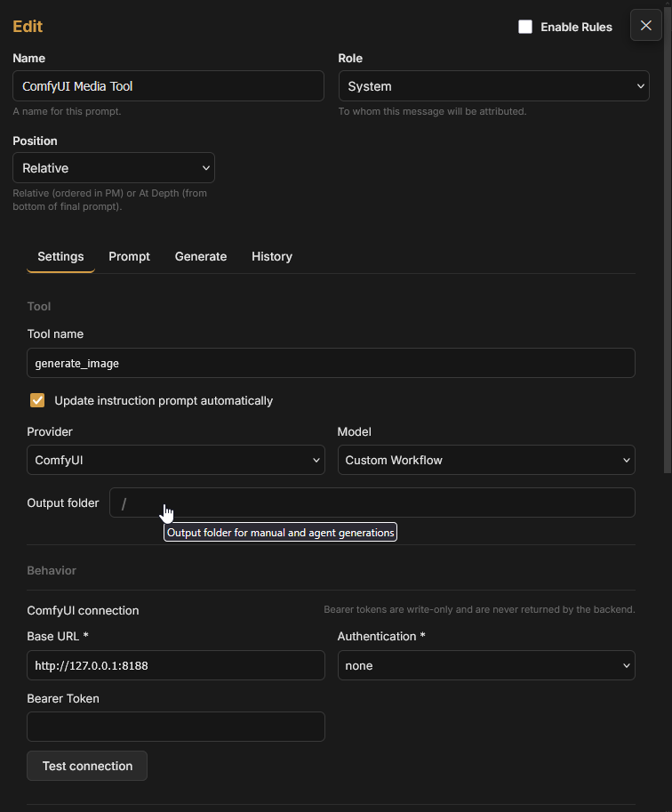The image size is (672, 812).
Task: Click the Enable Rules label text
Action: click(x=576, y=27)
